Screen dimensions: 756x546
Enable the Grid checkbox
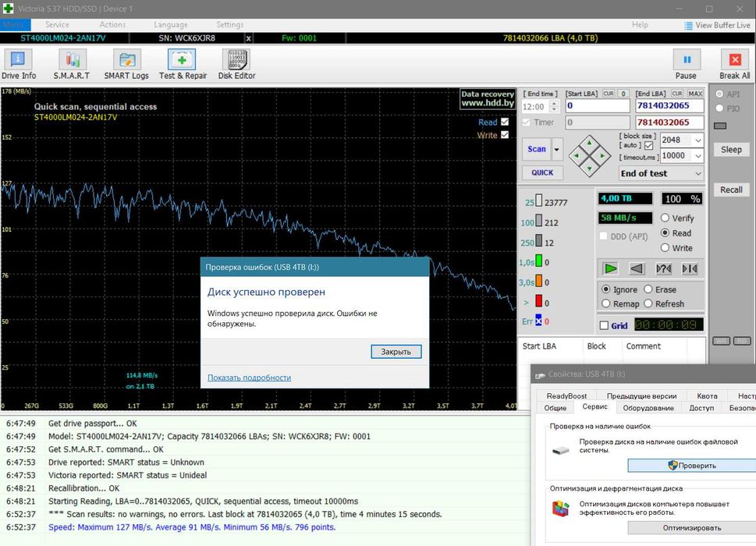pos(604,325)
